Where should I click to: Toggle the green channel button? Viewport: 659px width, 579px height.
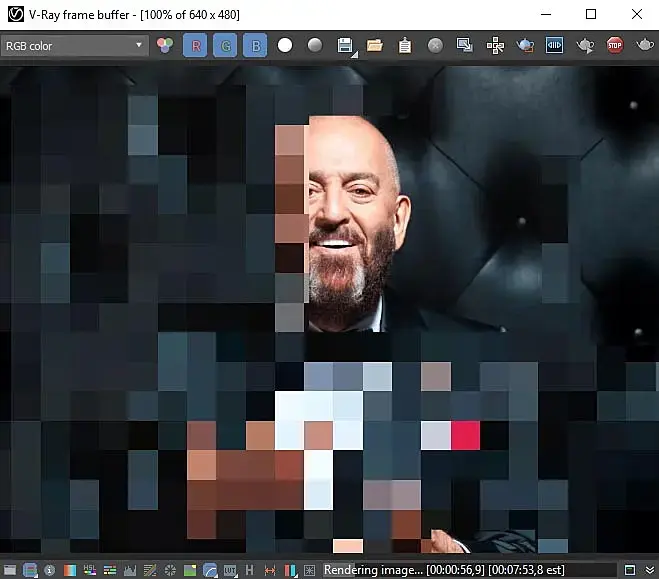click(x=225, y=45)
